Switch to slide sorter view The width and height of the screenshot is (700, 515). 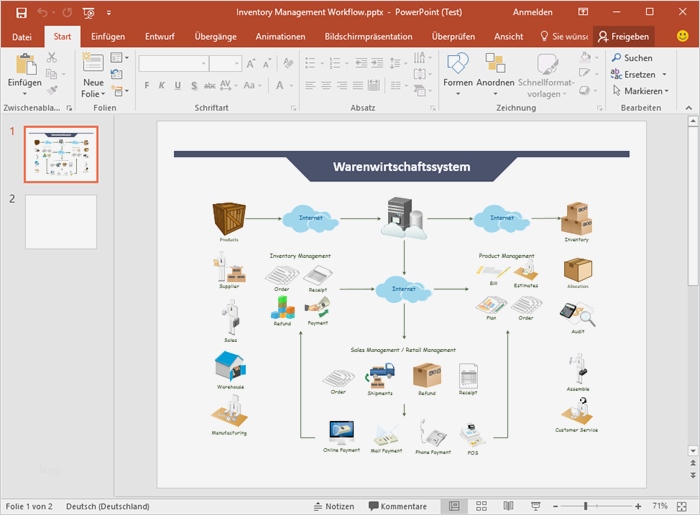click(x=481, y=506)
